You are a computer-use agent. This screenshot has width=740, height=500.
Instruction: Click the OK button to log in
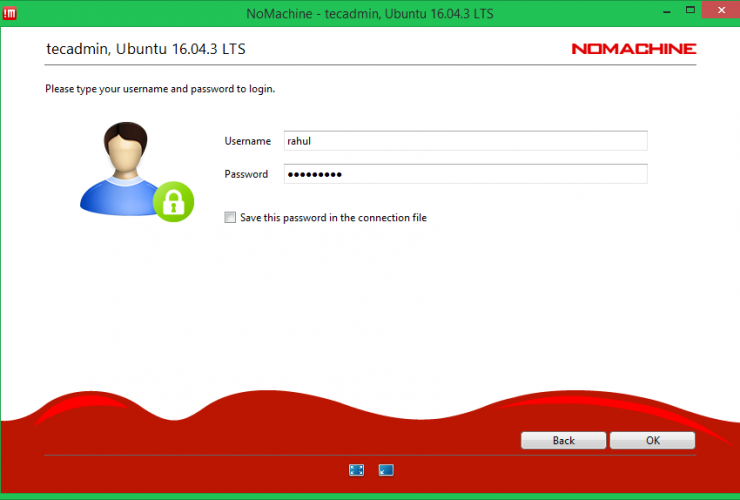point(652,440)
